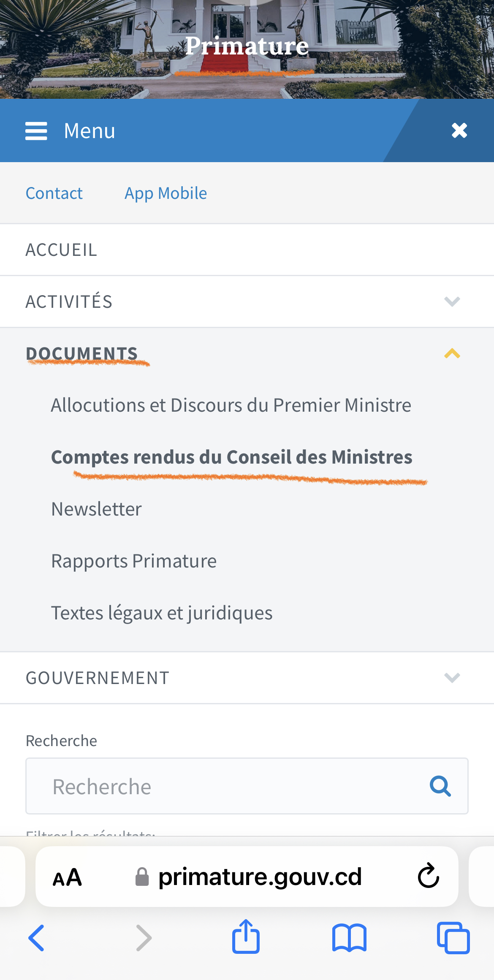Open the bookmarks book icon
The image size is (494, 980).
[349, 938]
